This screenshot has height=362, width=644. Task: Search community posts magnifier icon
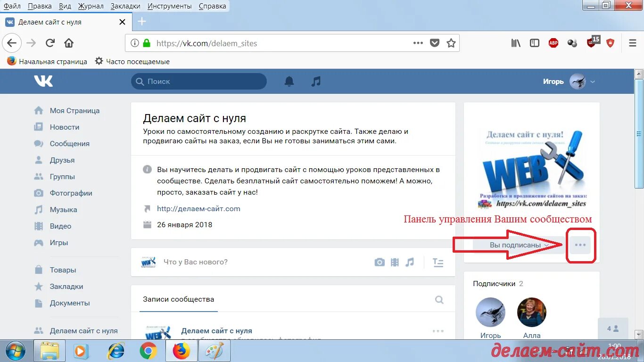tap(439, 299)
